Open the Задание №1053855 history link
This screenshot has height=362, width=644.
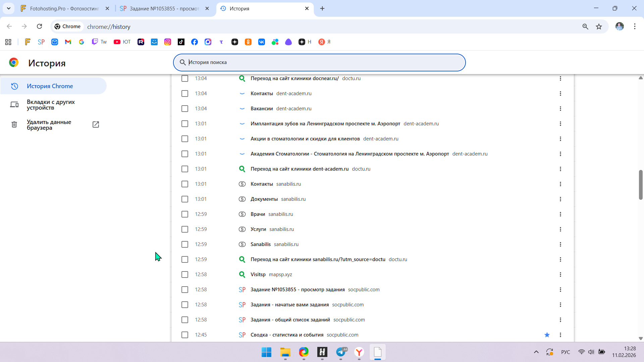297,290
